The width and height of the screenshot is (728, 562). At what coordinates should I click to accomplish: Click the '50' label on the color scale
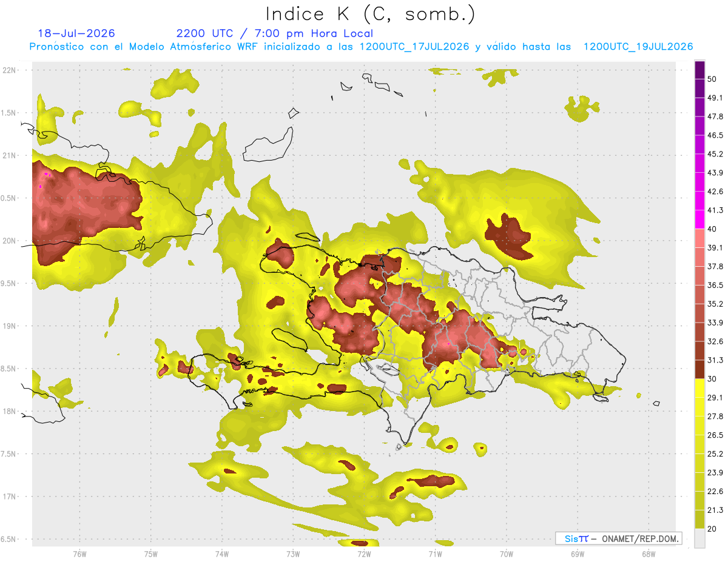[x=712, y=79]
